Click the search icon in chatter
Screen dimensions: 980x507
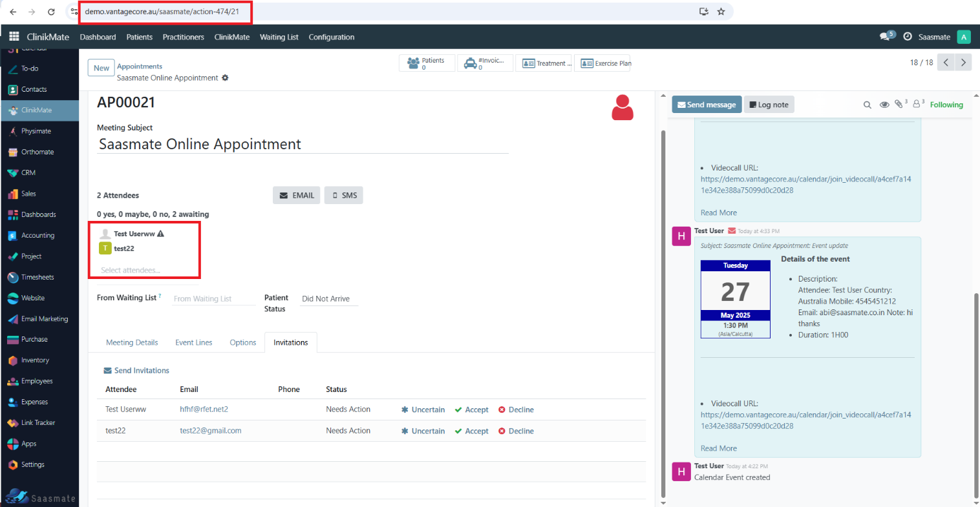coord(867,105)
